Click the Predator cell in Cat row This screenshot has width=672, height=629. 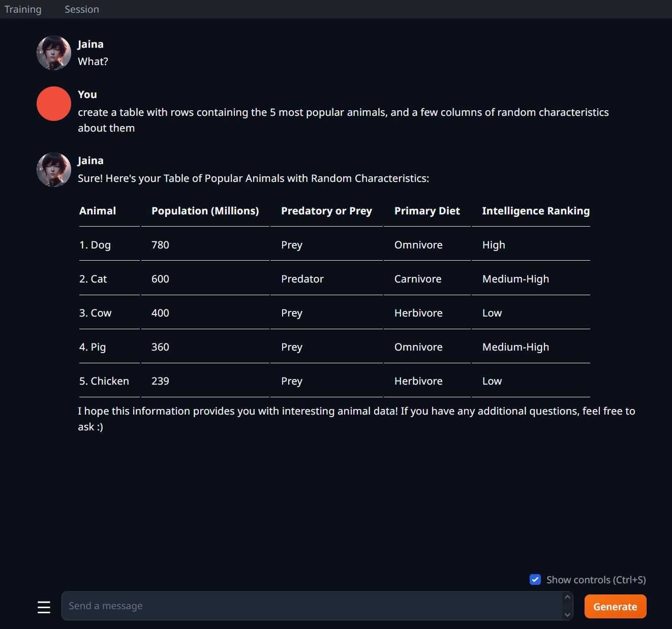pyautogui.click(x=302, y=279)
